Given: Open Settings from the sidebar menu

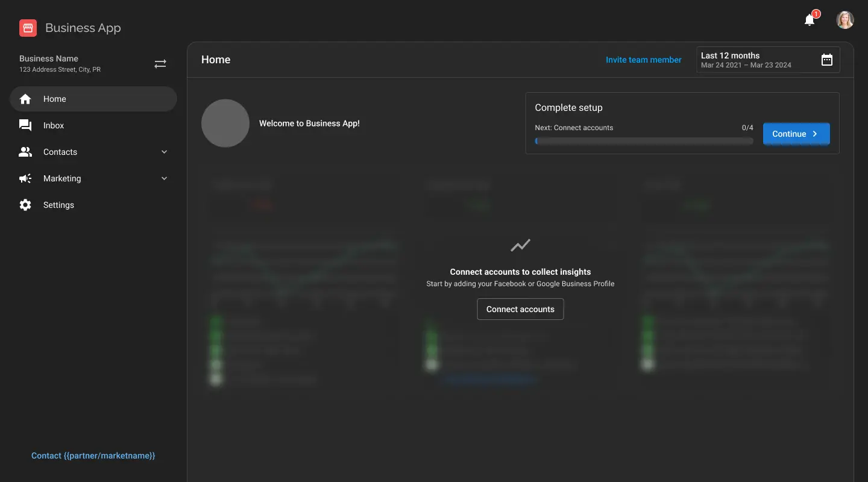Looking at the screenshot, I should (58, 205).
